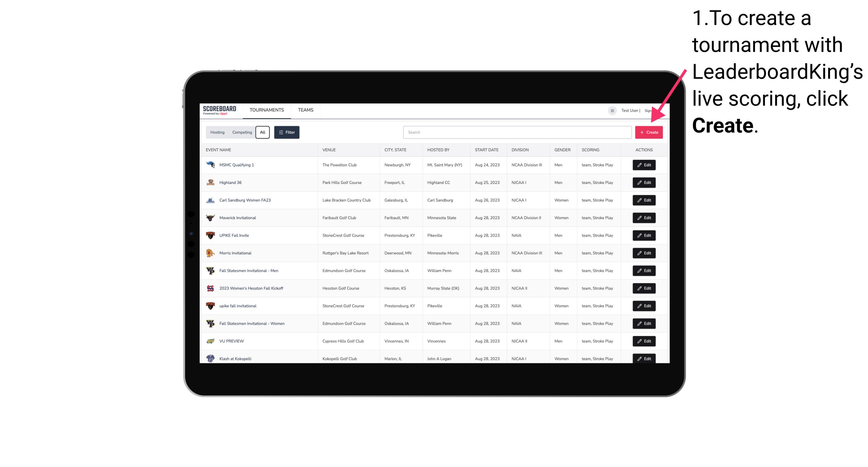Click the Create tournament button
868x467 pixels.
649,132
